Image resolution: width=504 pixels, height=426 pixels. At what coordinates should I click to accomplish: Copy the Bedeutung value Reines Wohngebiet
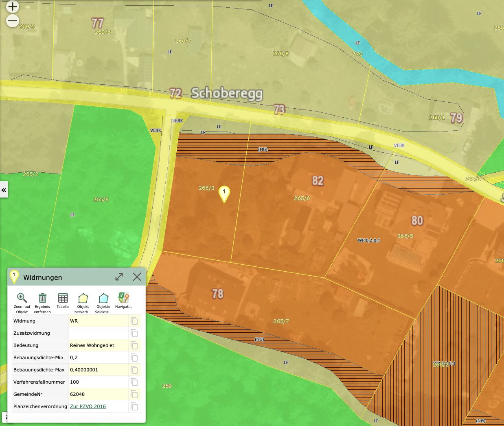tap(134, 345)
